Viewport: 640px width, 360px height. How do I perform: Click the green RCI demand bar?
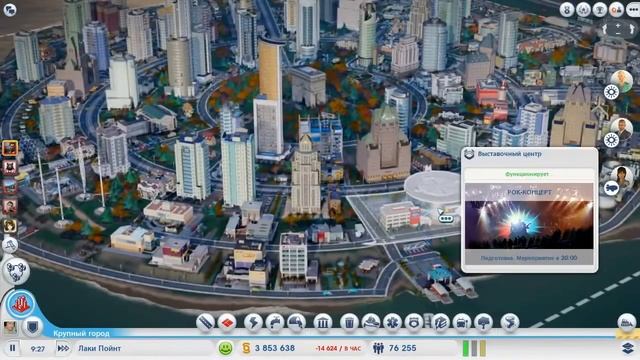coord(466,348)
